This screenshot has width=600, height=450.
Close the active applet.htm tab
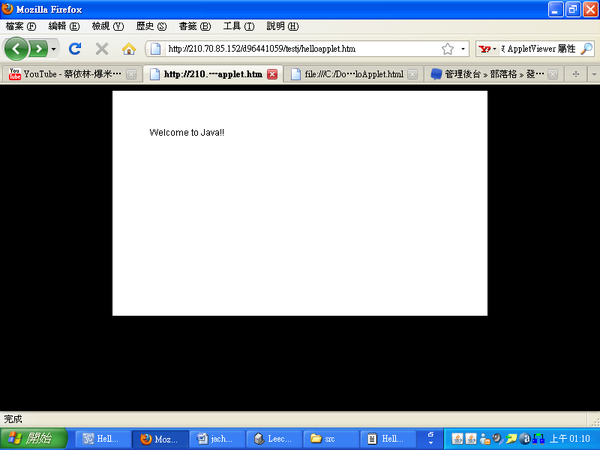pyautogui.click(x=272, y=74)
